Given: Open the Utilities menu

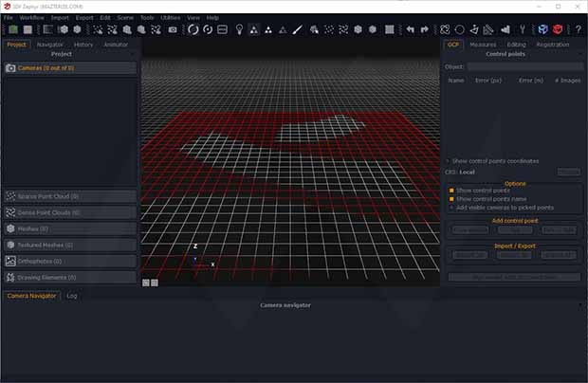Looking at the screenshot, I should [x=171, y=18].
